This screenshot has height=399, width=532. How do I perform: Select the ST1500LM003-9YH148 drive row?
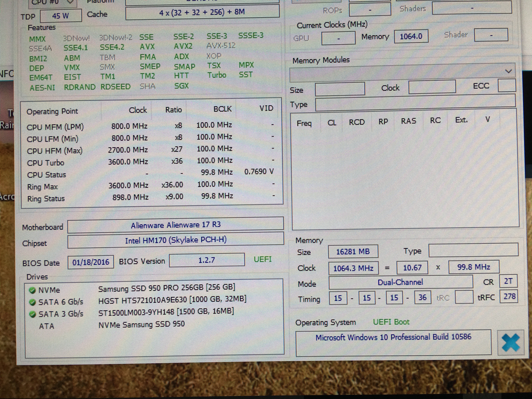(154, 312)
